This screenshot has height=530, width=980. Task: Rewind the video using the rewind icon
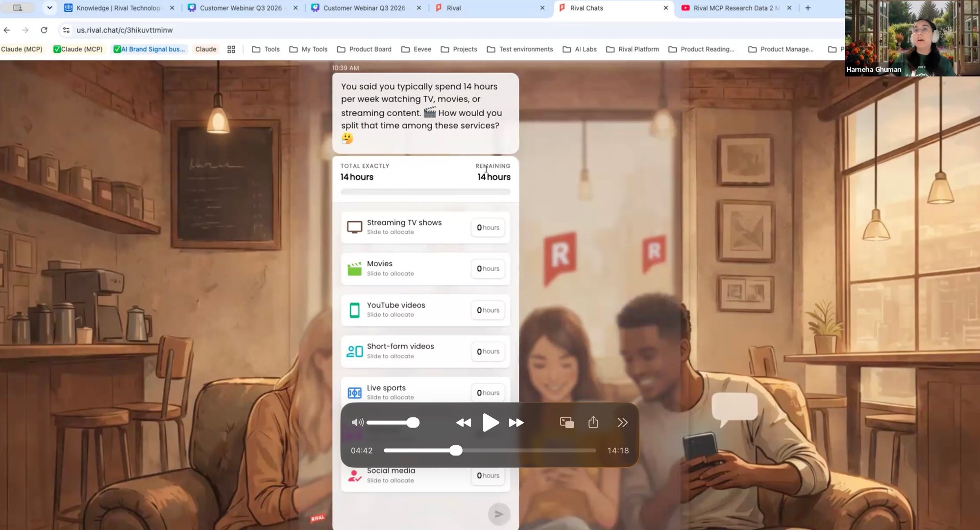pyautogui.click(x=464, y=423)
